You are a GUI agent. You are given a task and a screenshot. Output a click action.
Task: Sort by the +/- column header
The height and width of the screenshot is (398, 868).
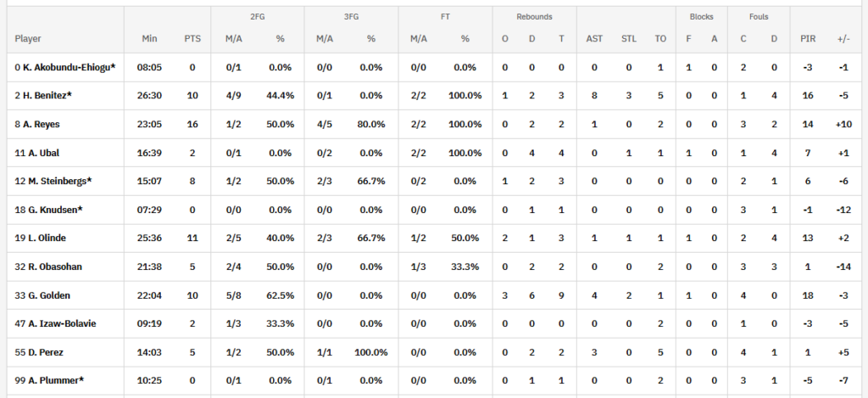(x=843, y=38)
